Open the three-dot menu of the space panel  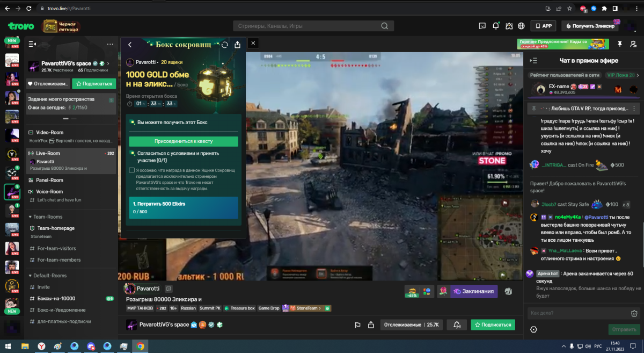(x=111, y=44)
